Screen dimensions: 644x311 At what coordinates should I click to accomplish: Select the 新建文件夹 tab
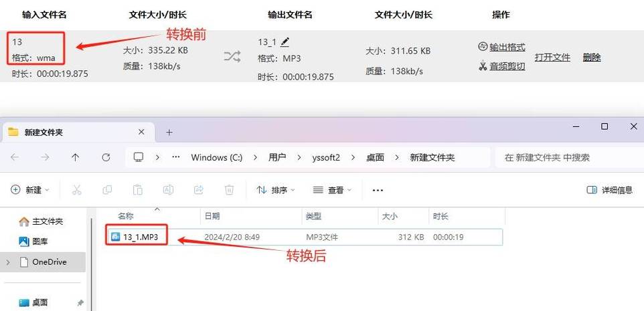78,132
